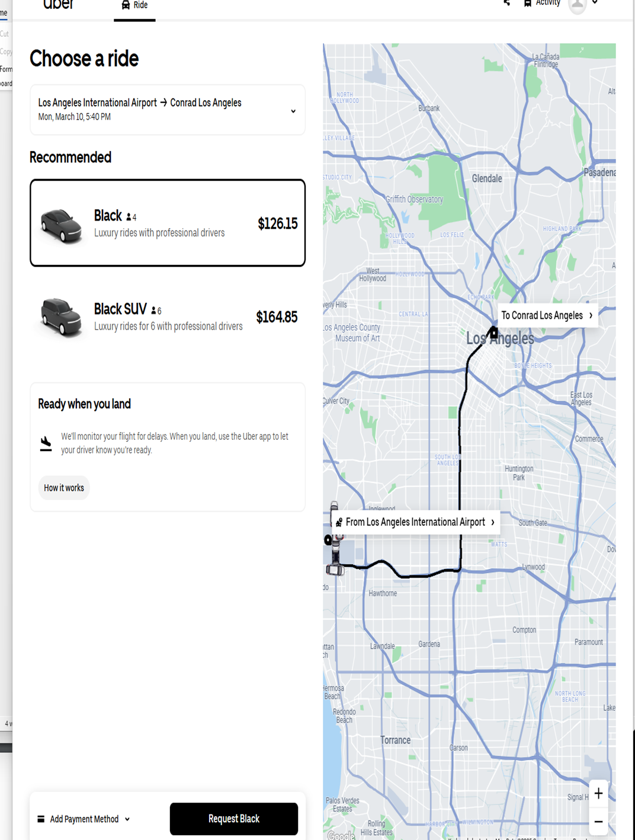Click the Uber logo in the header
635x840 pixels.
pos(58,5)
